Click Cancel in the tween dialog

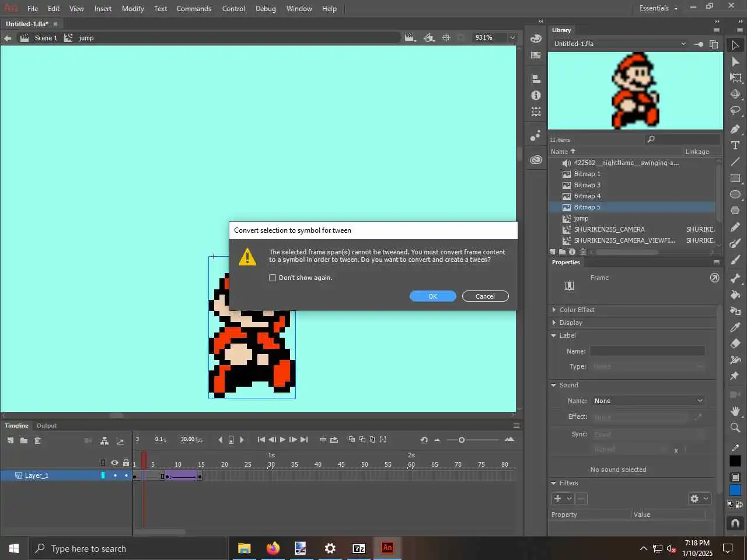point(486,296)
